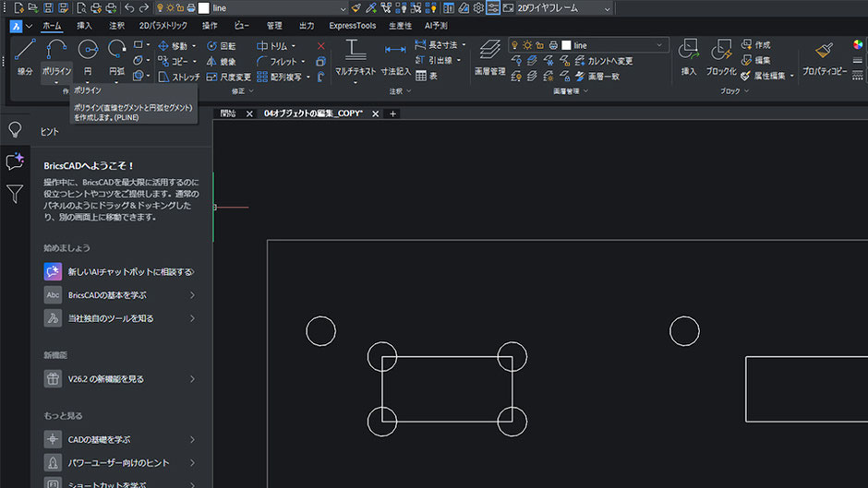The image size is (868, 488).
Task: Select the 円弧 (Arc) tool
Action: (116, 56)
